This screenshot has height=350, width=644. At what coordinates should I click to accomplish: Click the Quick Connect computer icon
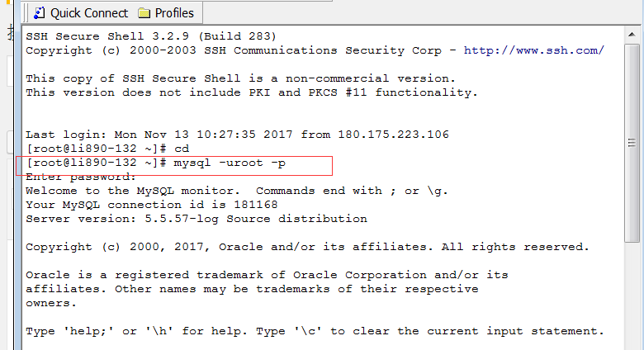tap(39, 13)
